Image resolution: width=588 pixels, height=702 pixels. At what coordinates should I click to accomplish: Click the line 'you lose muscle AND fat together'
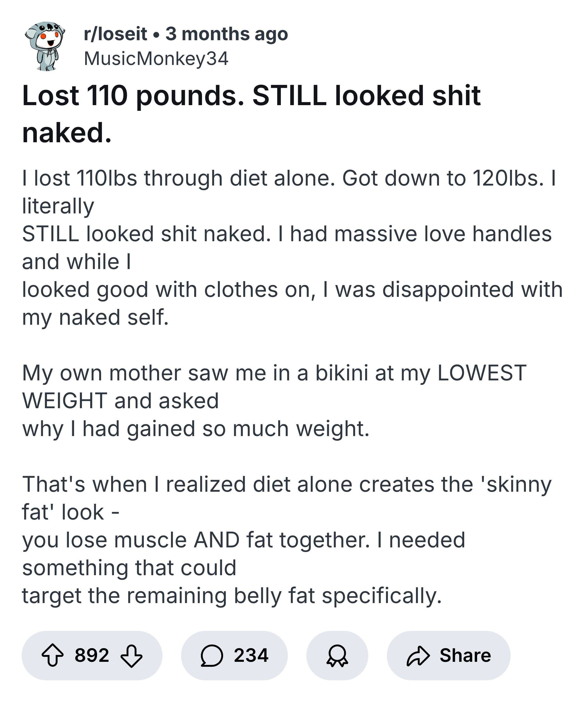click(243, 540)
